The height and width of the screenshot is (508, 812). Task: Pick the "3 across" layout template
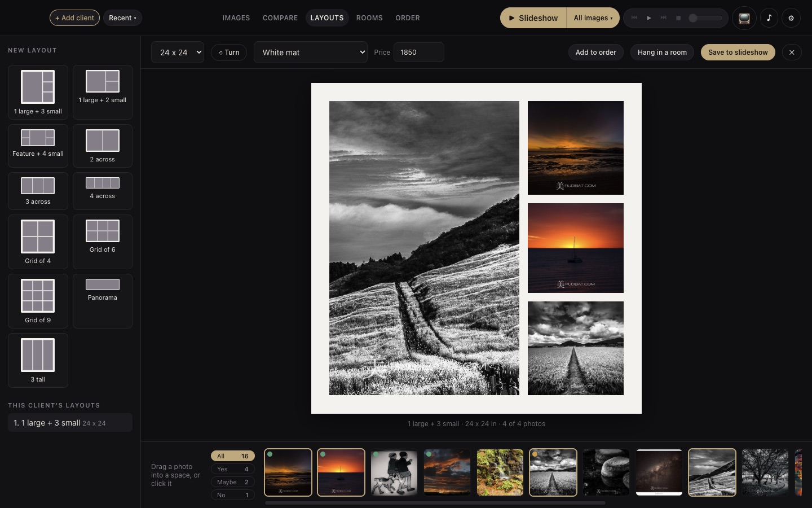[38, 191]
